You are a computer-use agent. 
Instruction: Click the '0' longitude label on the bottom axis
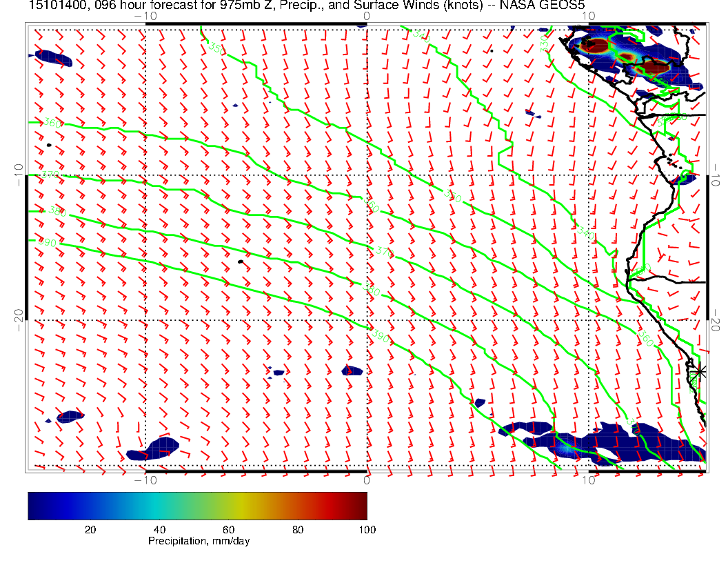(367, 480)
